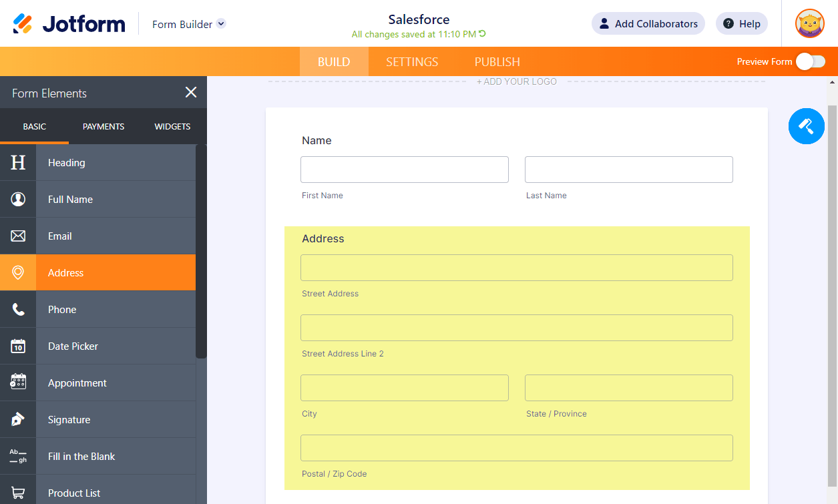The height and width of the screenshot is (504, 838).
Task: Click the Name field label
Action: tap(317, 140)
